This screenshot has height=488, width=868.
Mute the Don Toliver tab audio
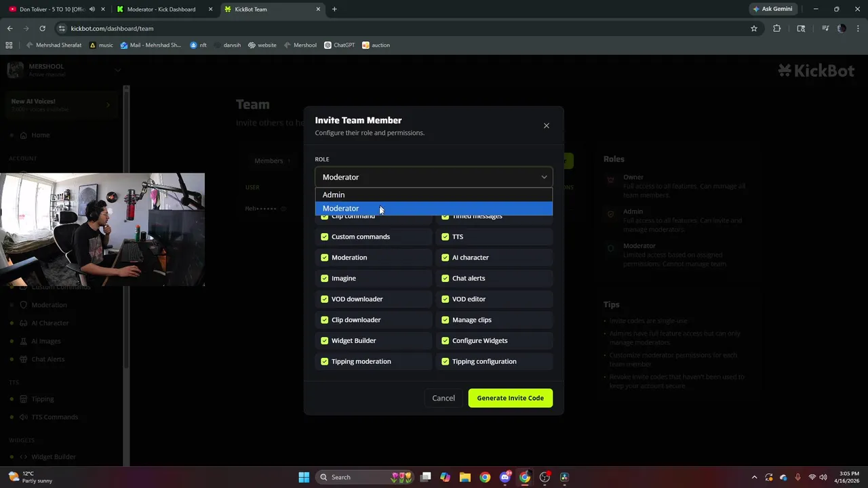tap(92, 9)
